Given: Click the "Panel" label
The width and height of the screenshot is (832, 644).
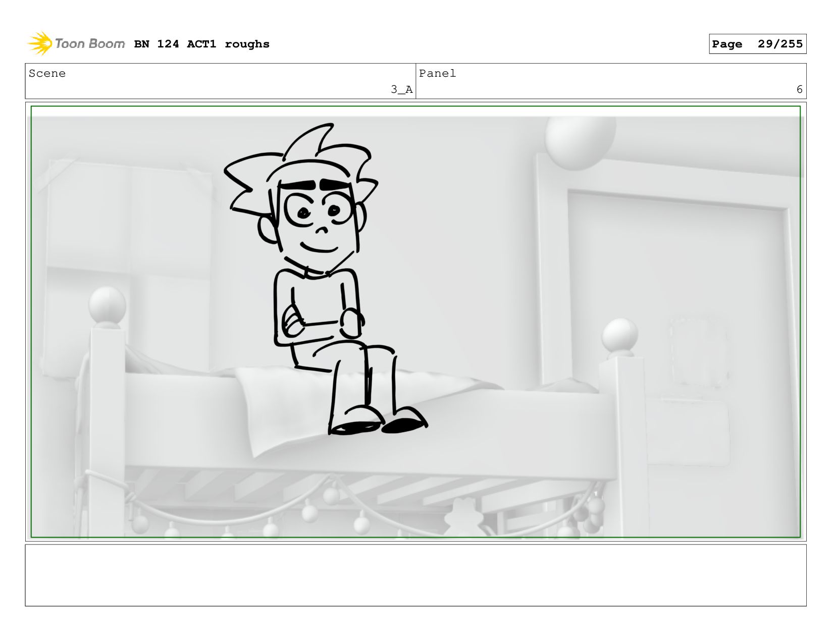Looking at the screenshot, I should (437, 73).
